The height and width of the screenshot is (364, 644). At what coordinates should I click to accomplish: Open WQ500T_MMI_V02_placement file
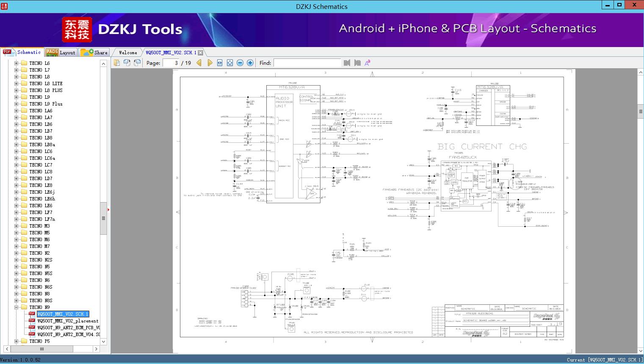point(68,321)
